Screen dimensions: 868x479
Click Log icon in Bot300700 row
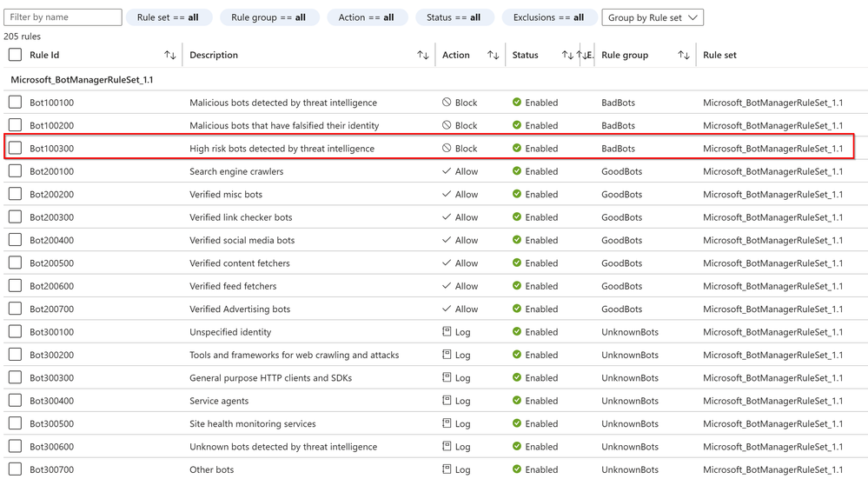click(x=447, y=469)
